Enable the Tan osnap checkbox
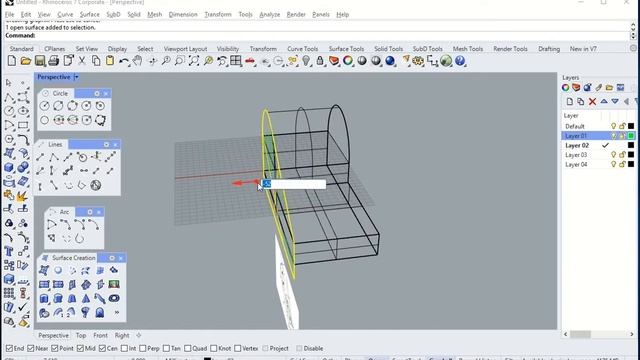The height and width of the screenshot is (360, 640). pos(166,349)
